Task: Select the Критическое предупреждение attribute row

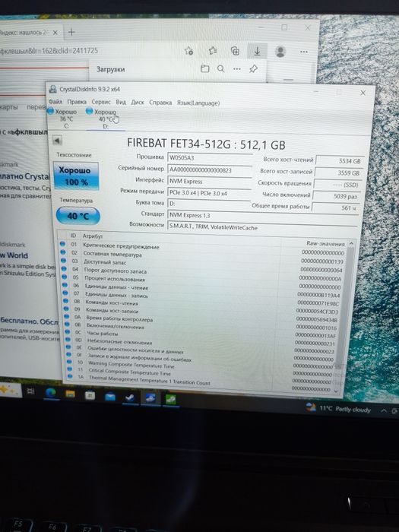Action: coord(203,248)
